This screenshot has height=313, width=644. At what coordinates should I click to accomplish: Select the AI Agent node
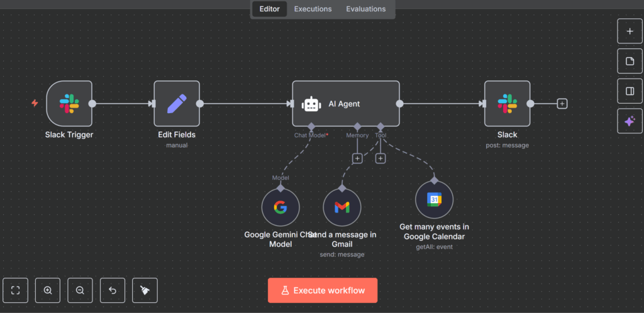point(345,104)
